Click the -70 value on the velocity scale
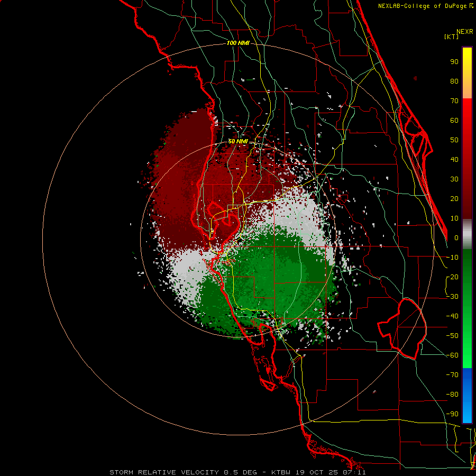Viewport: 476px width, 476px height. 452,375
